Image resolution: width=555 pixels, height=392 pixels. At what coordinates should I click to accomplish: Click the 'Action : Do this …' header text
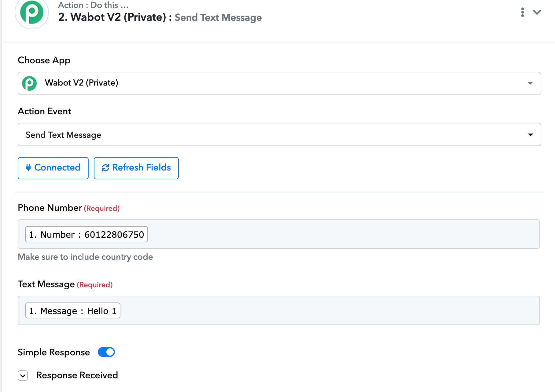coord(94,5)
